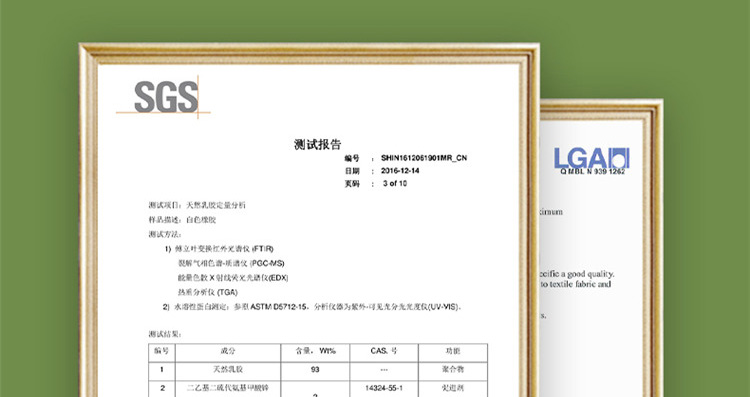Click the 天然乳胶 table cell

(228, 370)
